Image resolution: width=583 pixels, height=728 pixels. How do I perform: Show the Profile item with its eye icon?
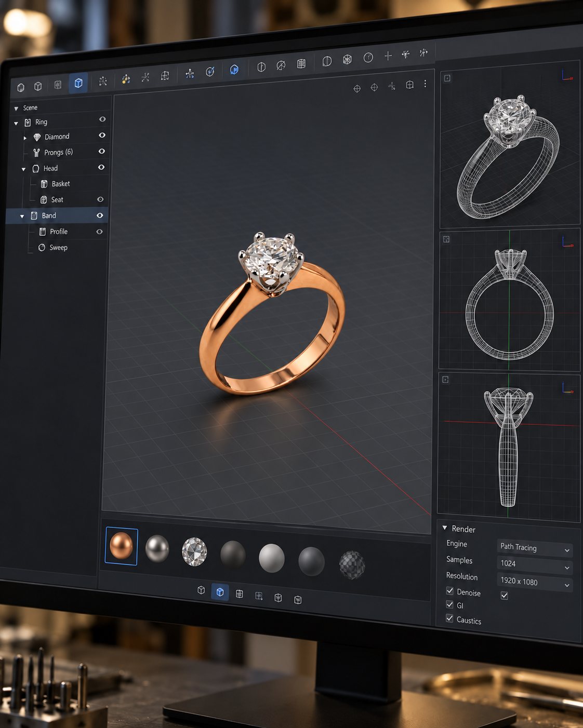click(99, 232)
